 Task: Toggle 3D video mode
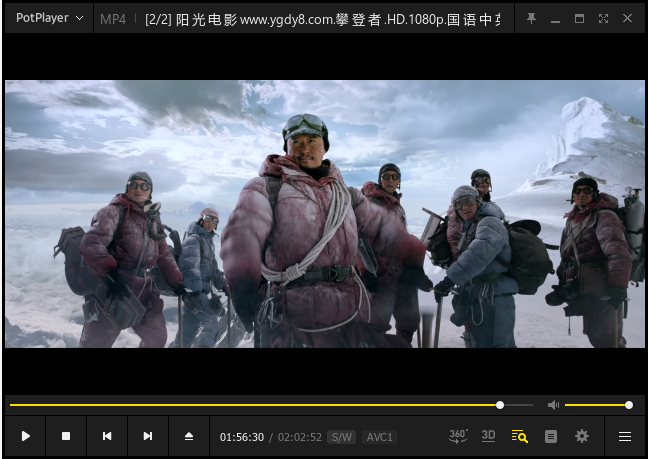pos(488,435)
